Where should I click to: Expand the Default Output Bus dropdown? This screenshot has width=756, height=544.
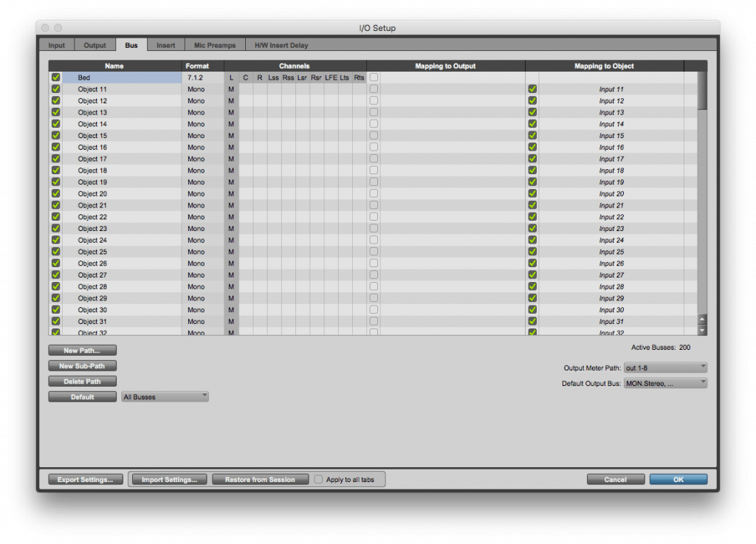(x=665, y=384)
